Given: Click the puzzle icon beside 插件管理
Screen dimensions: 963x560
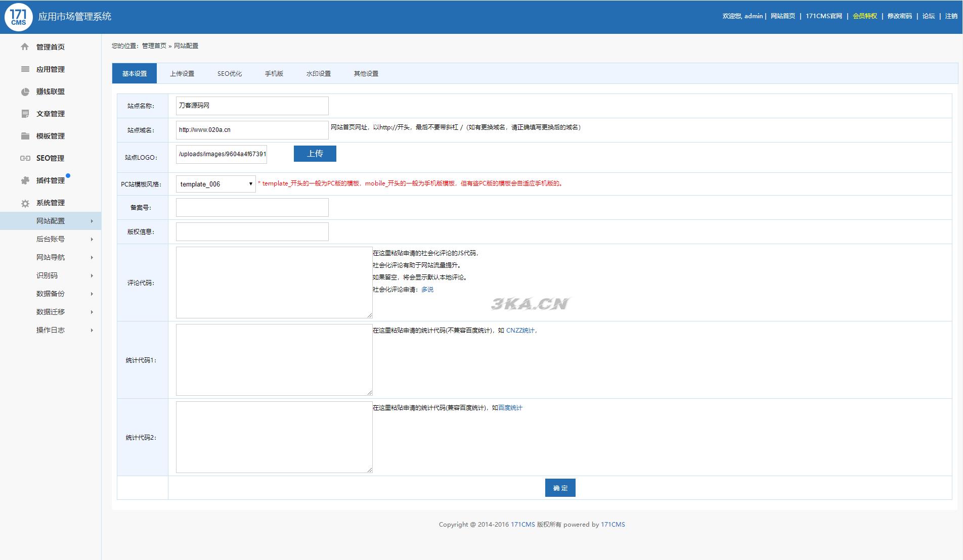Looking at the screenshot, I should 25,180.
